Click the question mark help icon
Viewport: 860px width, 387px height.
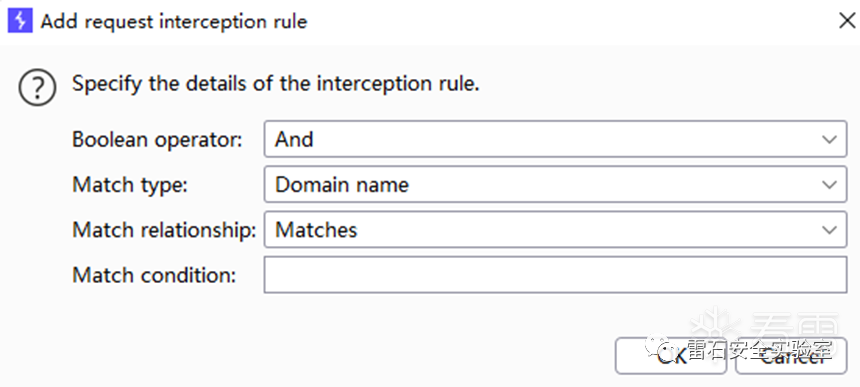[x=37, y=88]
